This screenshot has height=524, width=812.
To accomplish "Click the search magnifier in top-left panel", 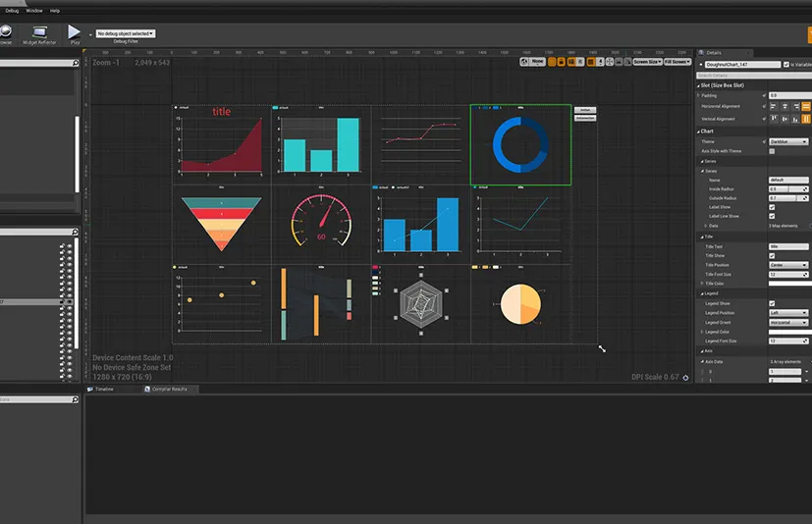I will point(75,63).
